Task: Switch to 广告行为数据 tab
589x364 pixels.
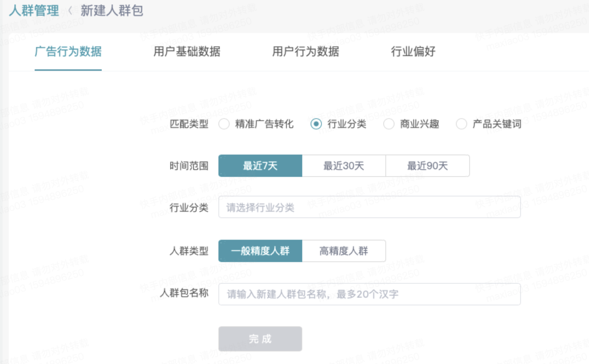Action: (68, 51)
